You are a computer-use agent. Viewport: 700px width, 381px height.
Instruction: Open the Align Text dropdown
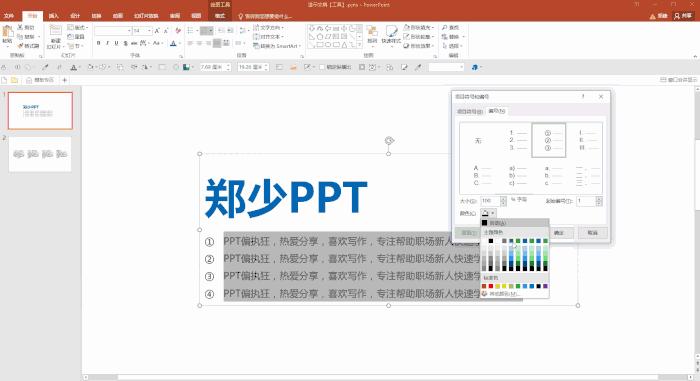(269, 37)
